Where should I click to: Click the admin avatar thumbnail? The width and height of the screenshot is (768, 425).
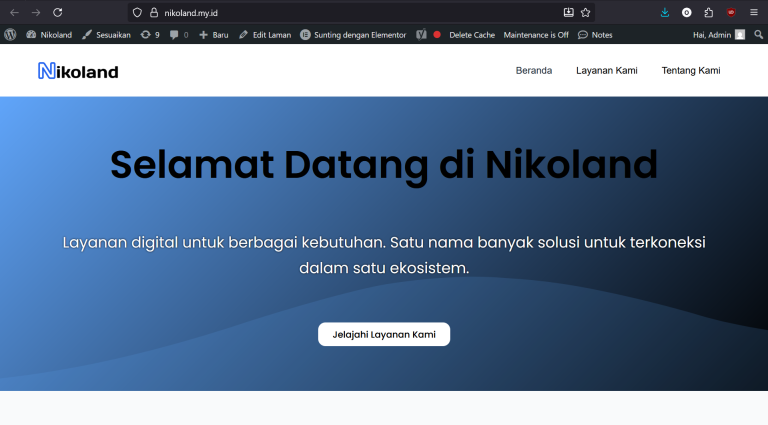click(740, 35)
